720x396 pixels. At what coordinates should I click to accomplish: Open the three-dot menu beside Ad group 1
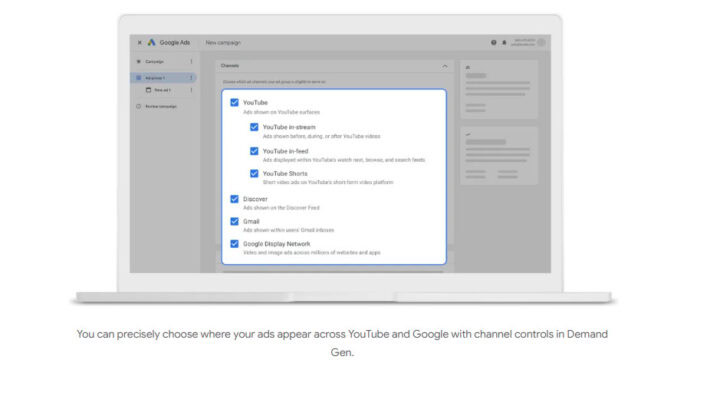tap(191, 78)
